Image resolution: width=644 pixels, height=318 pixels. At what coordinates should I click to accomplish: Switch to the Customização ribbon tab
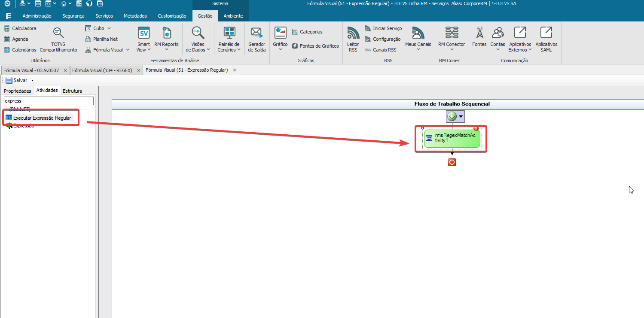click(172, 16)
